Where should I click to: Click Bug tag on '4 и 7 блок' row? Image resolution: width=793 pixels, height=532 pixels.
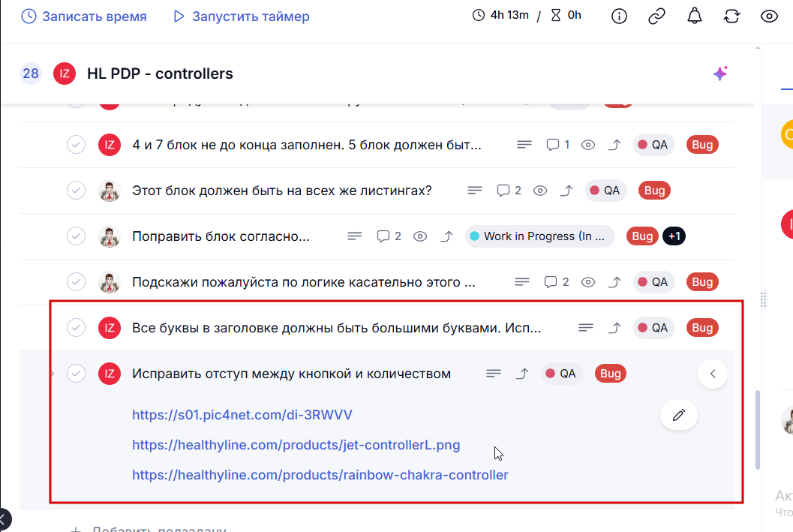click(x=702, y=145)
